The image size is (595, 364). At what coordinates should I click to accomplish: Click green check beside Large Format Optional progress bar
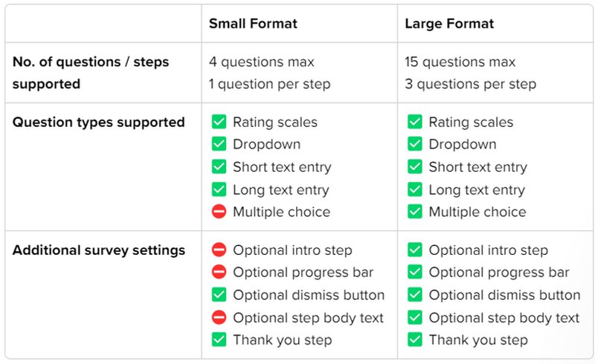click(415, 273)
